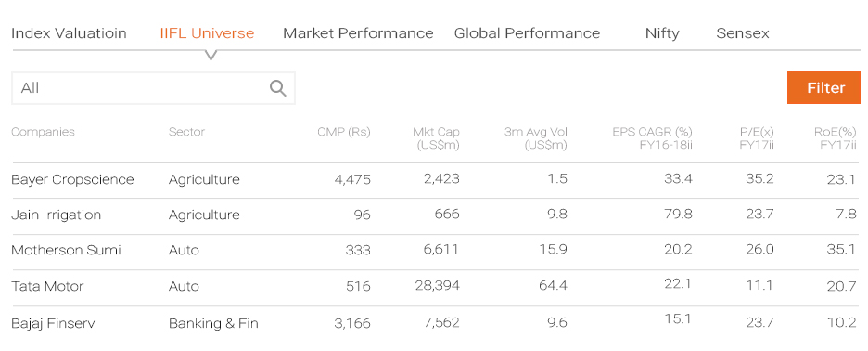The width and height of the screenshot is (868, 351).
Task: Sort by Sector column header
Action: (186, 132)
